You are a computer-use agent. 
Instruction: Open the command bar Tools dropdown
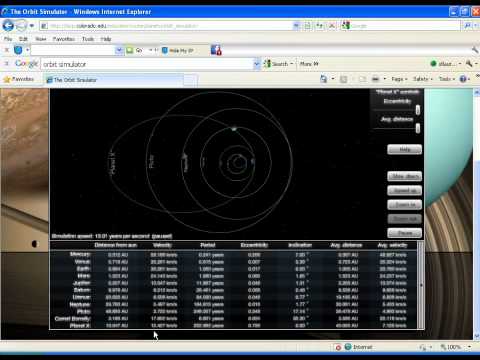tap(447, 79)
